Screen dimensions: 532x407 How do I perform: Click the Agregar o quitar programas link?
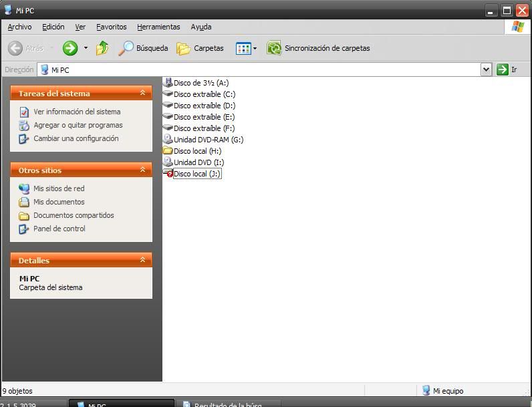pyautogui.click(x=78, y=125)
